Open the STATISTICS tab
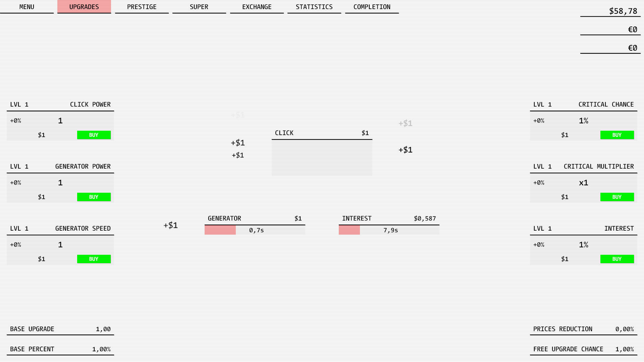This screenshot has height=362, width=644. (x=314, y=7)
